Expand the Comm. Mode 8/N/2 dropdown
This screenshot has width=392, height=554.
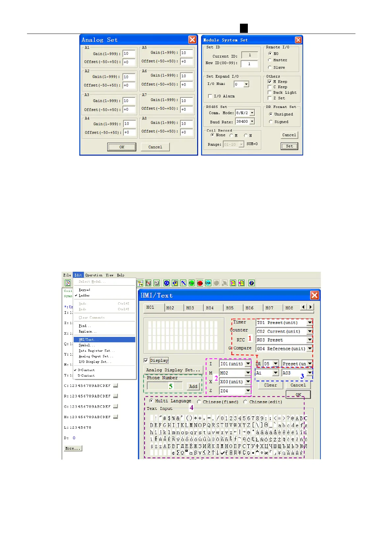coord(252,113)
